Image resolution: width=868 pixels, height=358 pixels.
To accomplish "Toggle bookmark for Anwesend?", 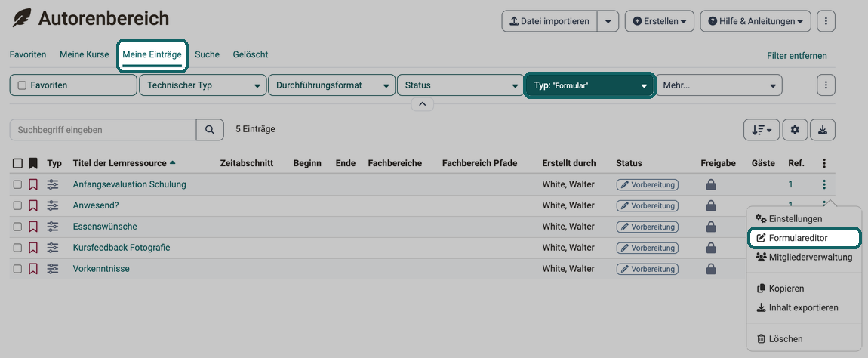I will click(33, 205).
